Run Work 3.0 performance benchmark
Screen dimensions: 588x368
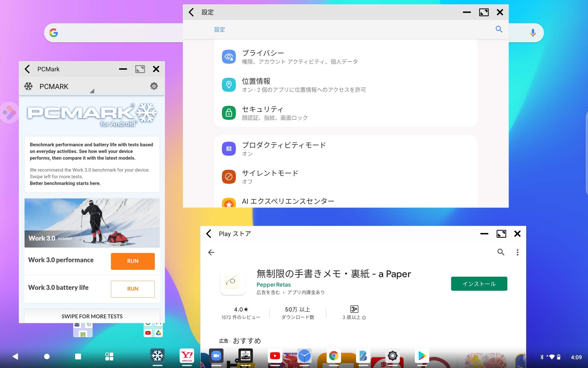click(x=133, y=261)
